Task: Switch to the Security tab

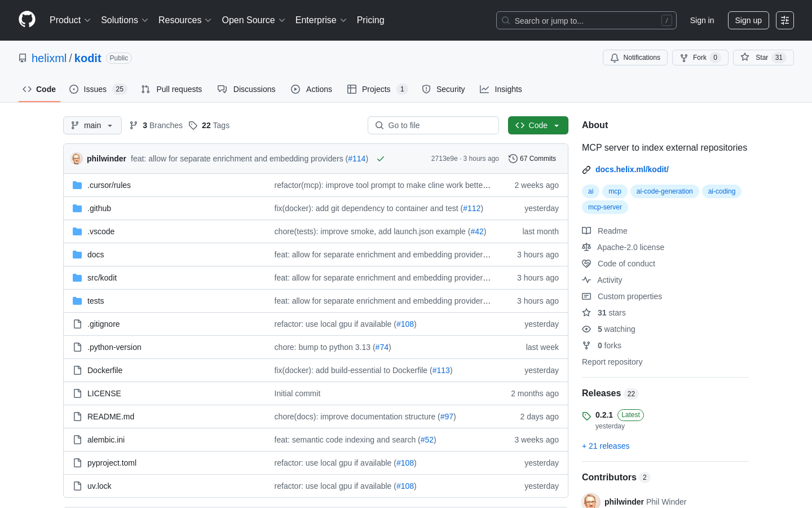Action: 443,89
